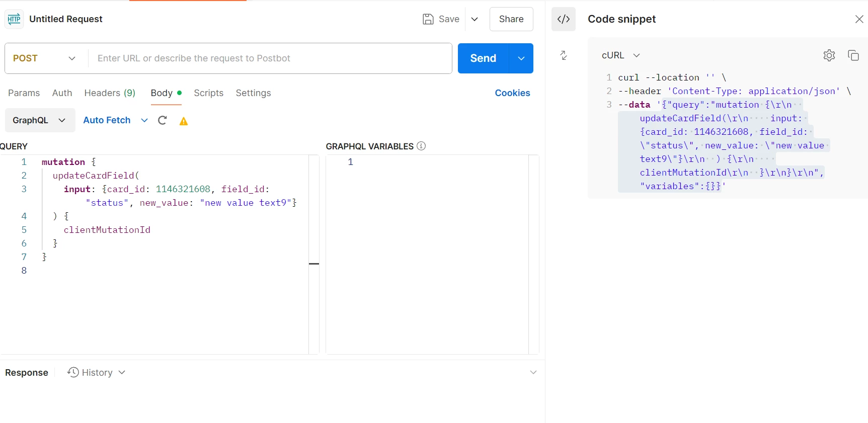Click the yellow schema warning icon
Screen dimensions: 868x423
tap(184, 121)
